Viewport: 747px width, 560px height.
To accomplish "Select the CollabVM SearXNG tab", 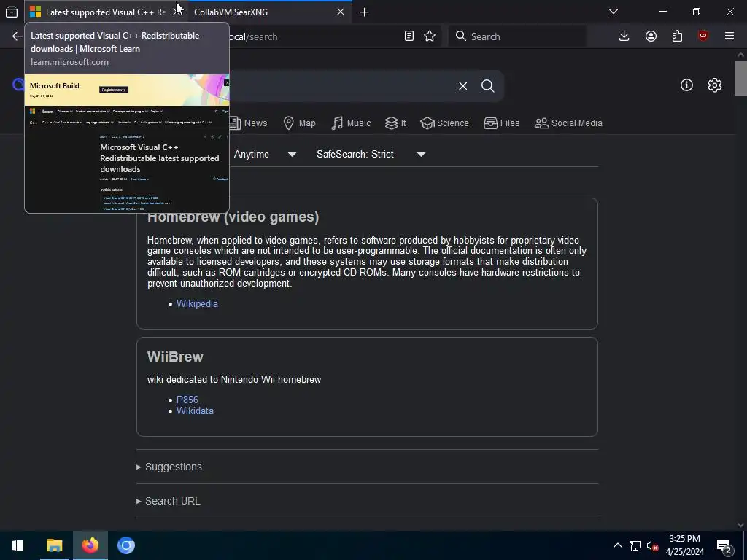I will (269, 12).
